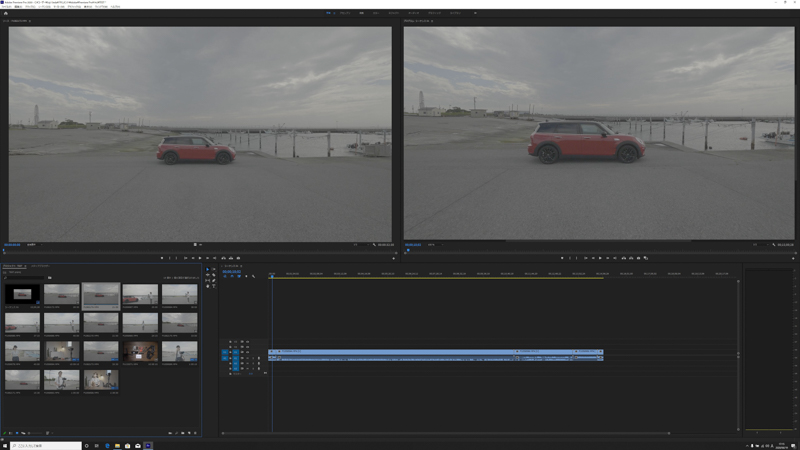Solo audio track A1
800x450 pixels.
(253, 358)
